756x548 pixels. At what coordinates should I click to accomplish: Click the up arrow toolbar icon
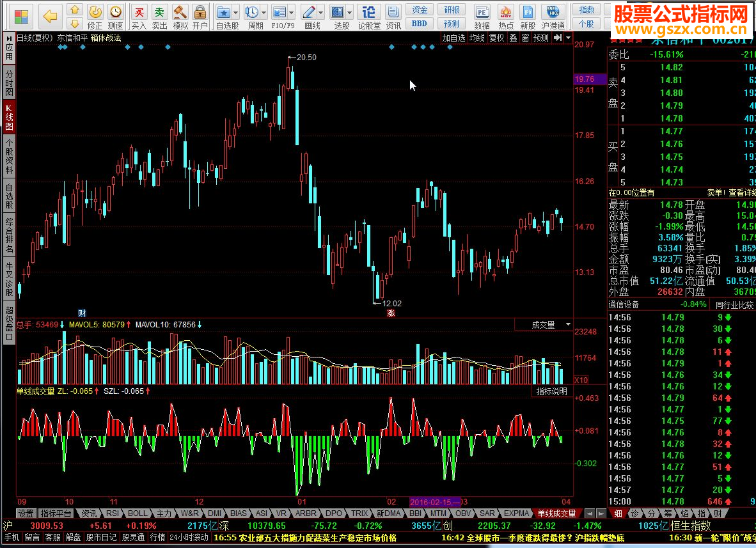[75, 9]
